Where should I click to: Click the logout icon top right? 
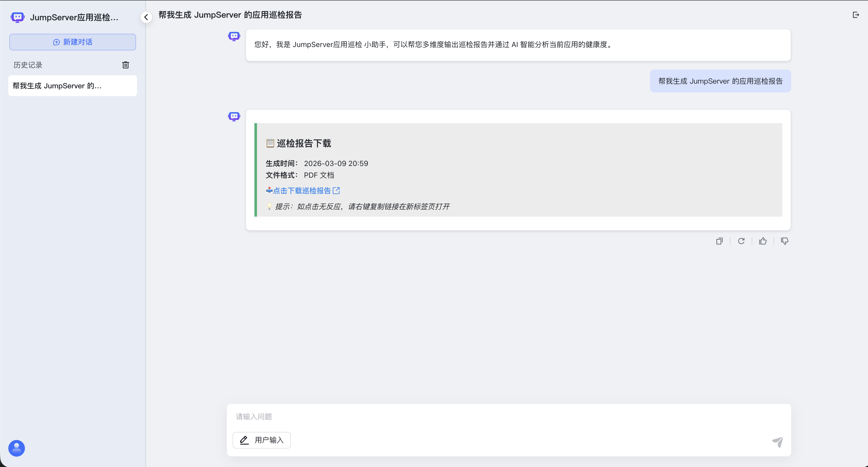click(x=856, y=15)
